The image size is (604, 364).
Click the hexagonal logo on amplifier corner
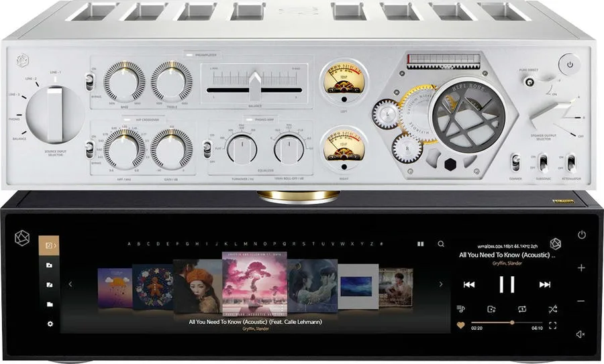[23, 61]
